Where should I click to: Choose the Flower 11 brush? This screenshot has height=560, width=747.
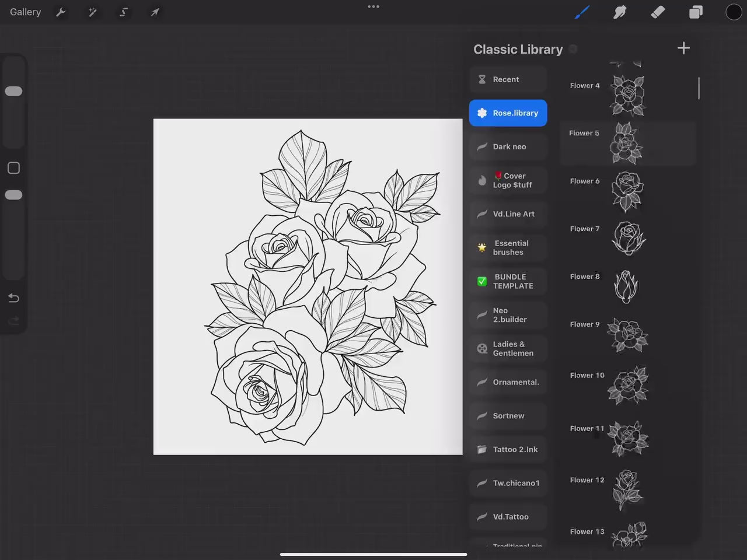click(628, 439)
